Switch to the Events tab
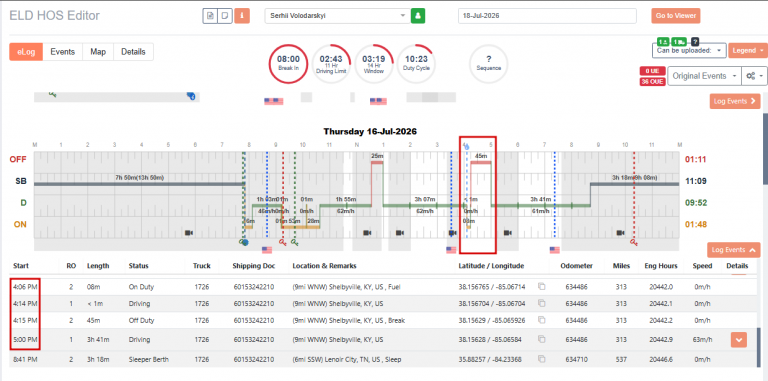 (63, 52)
